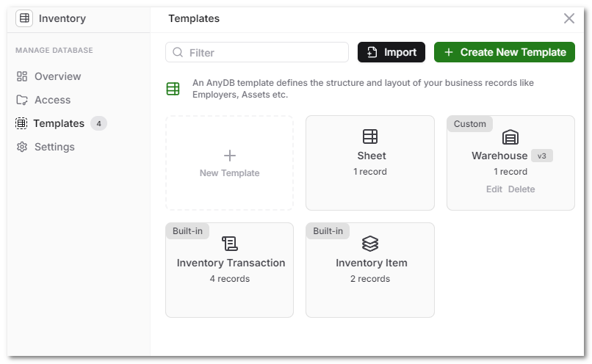Click the Inventory Transaction receipt icon
Screen dimensions: 592x364
pyautogui.click(x=230, y=244)
